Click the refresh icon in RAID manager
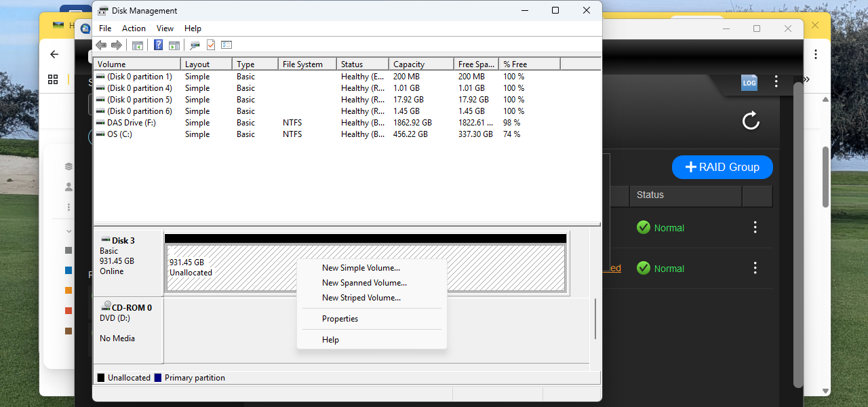The width and height of the screenshot is (868, 407). pyautogui.click(x=751, y=121)
